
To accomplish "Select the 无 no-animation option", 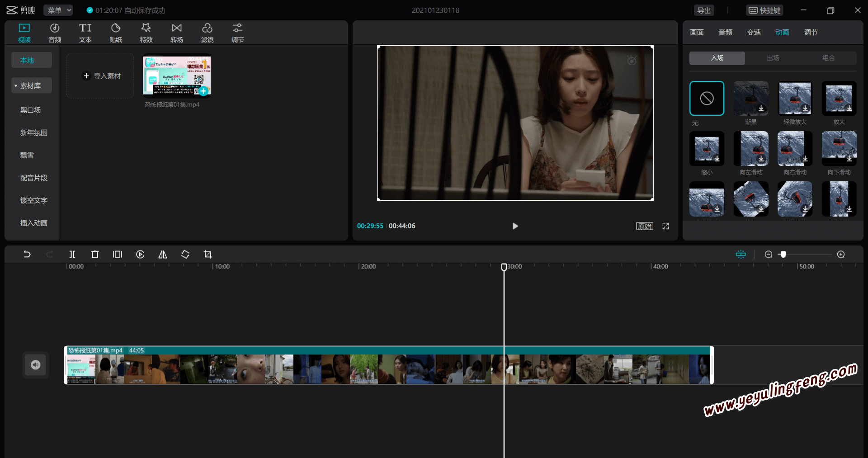I will (x=707, y=98).
